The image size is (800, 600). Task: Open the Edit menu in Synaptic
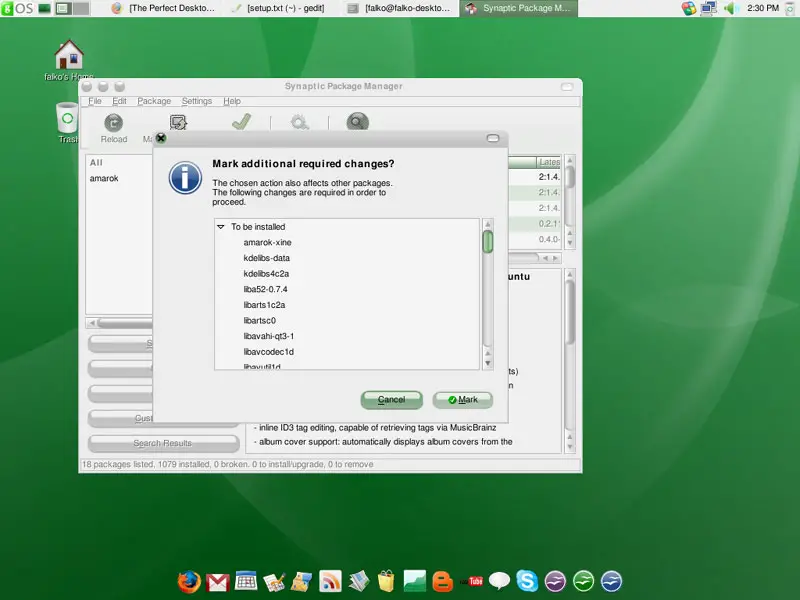pyautogui.click(x=119, y=101)
